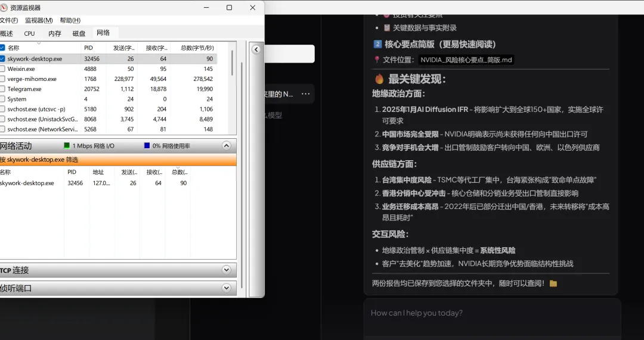Click the 供应链方面 subheading

[x=394, y=164]
